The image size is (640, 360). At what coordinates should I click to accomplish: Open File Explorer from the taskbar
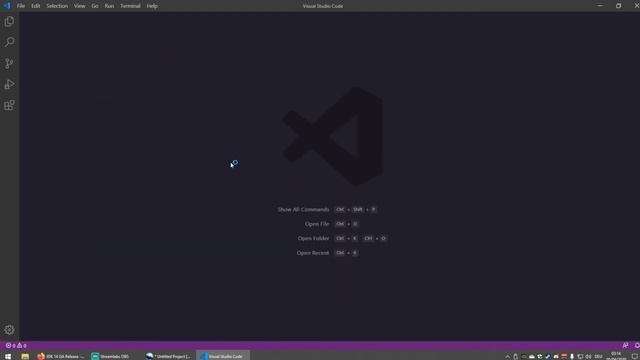(x=25, y=356)
